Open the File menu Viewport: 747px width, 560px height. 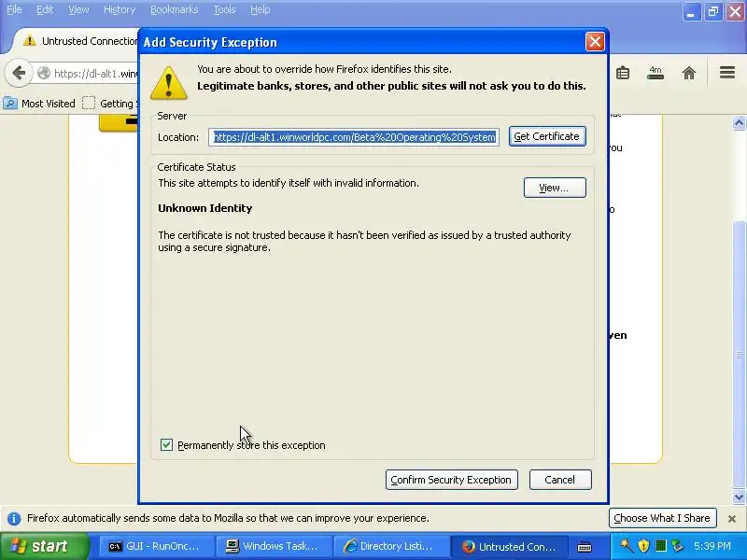tap(14, 9)
